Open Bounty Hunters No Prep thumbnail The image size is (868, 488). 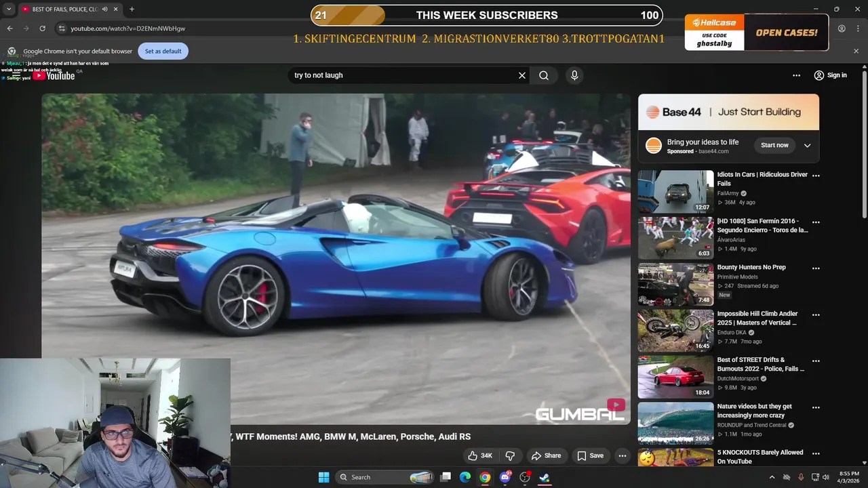click(675, 285)
